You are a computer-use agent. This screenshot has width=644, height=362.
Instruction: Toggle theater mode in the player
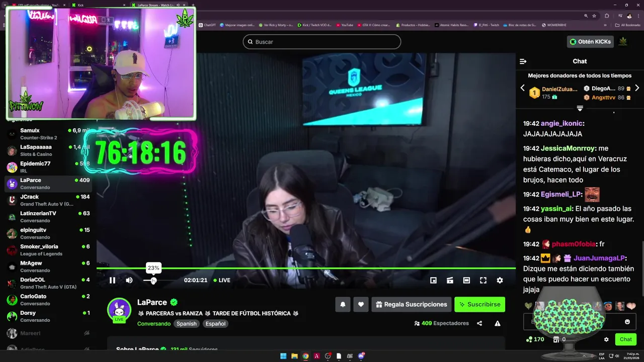pos(466,280)
